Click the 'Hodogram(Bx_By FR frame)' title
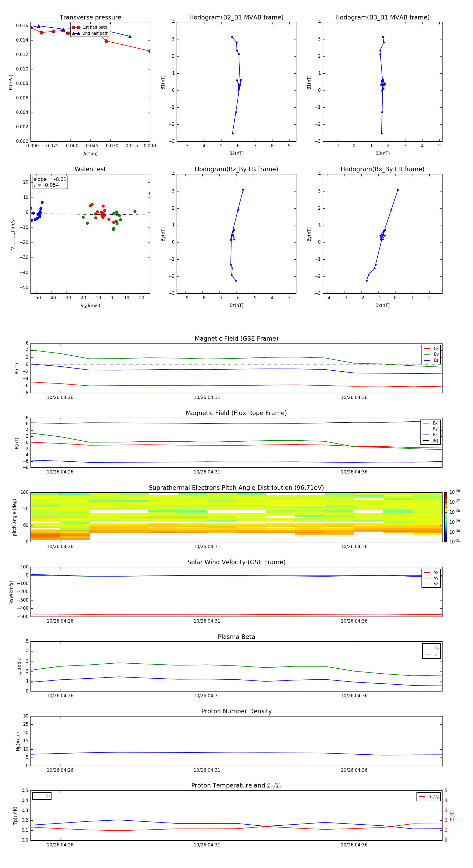This screenshot has width=473, height=868. coord(382,169)
